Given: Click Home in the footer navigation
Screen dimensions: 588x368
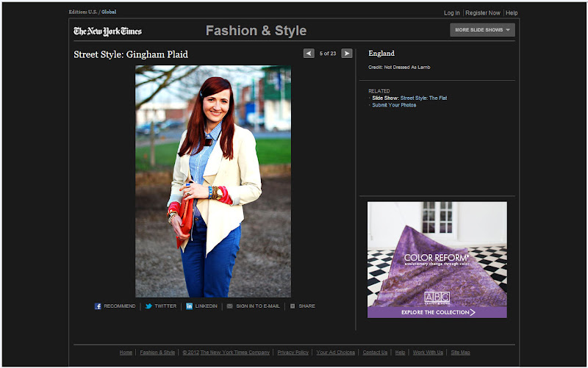Looking at the screenshot, I should 126,353.
